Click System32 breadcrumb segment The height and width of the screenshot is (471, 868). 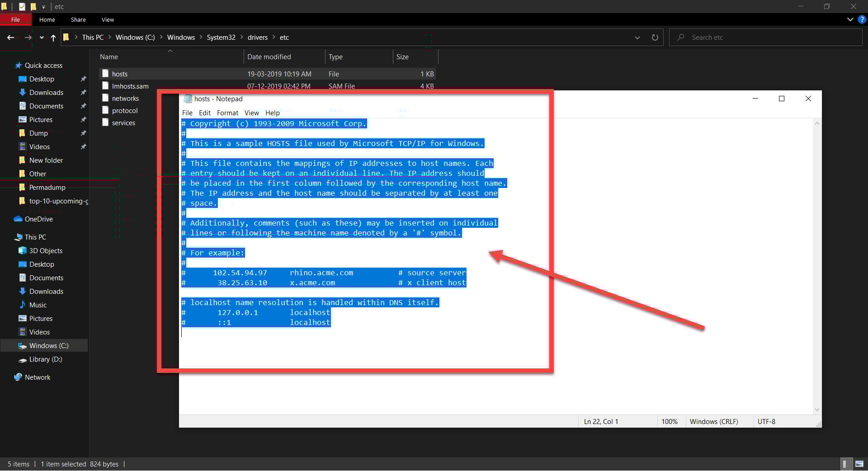pos(221,38)
